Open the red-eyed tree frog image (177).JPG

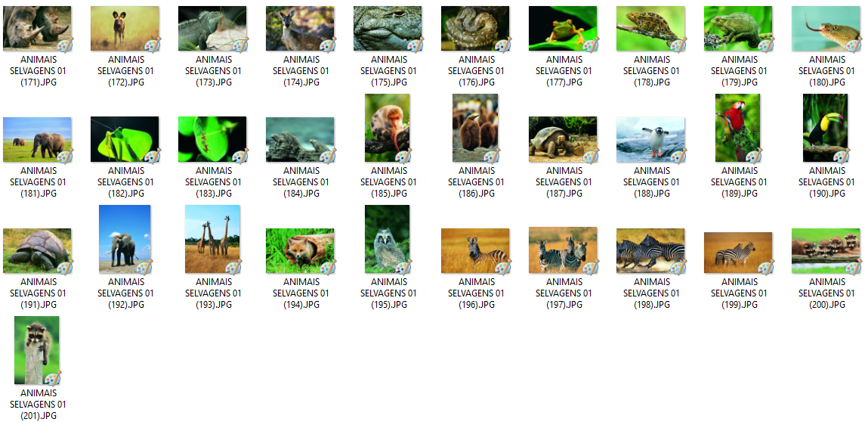[563, 29]
